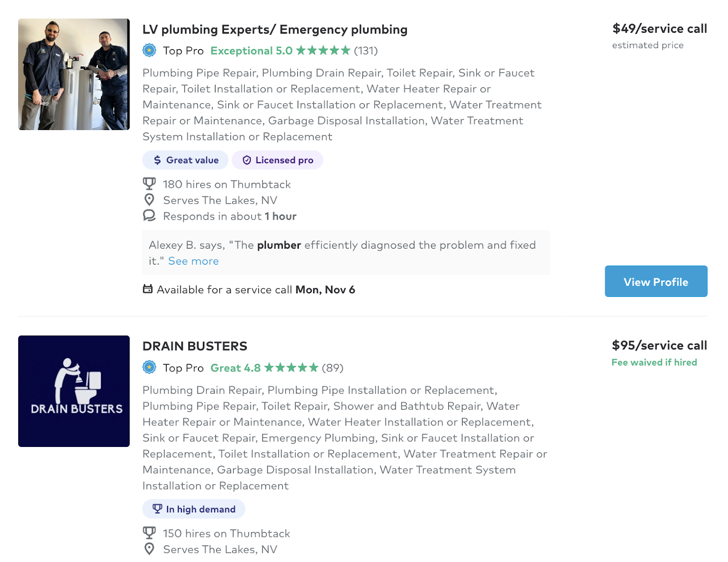Click the Top Pro badge for DRAIN BUSTERS
Screen dimensions: 728x562
[x=149, y=367]
